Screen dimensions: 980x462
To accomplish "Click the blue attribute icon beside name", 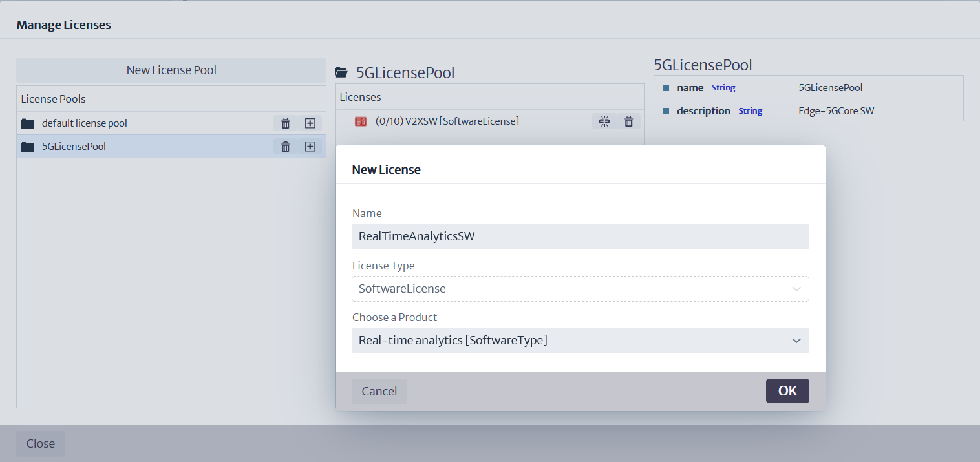I will [x=666, y=87].
